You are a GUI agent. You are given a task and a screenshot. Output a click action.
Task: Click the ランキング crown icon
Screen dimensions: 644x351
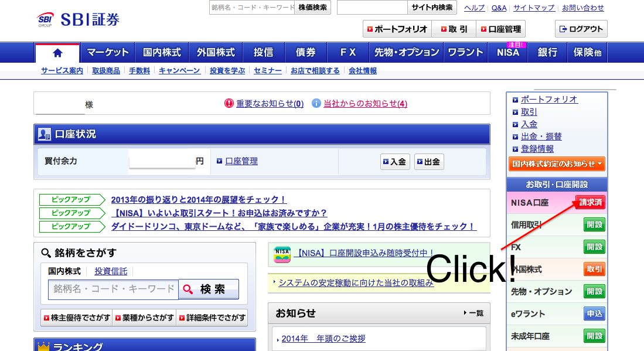[43, 346]
